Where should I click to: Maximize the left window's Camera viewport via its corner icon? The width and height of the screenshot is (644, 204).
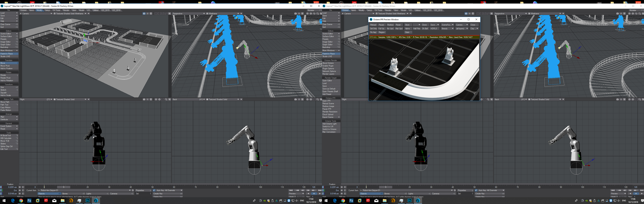(x=169, y=14)
